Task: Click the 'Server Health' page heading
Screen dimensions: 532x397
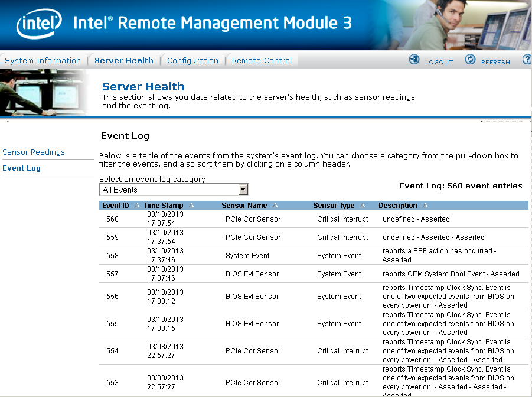Action: (143, 87)
